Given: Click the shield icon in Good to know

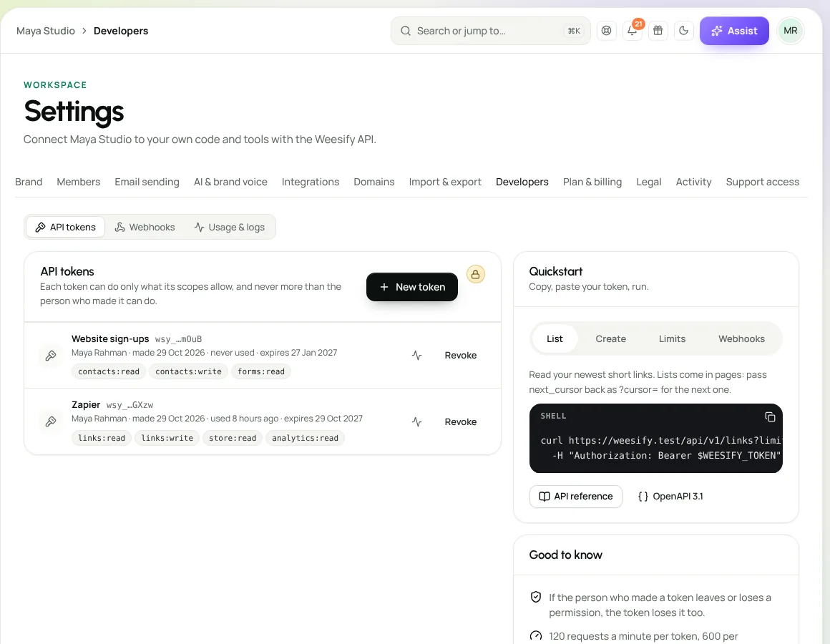Looking at the screenshot, I should (536, 597).
